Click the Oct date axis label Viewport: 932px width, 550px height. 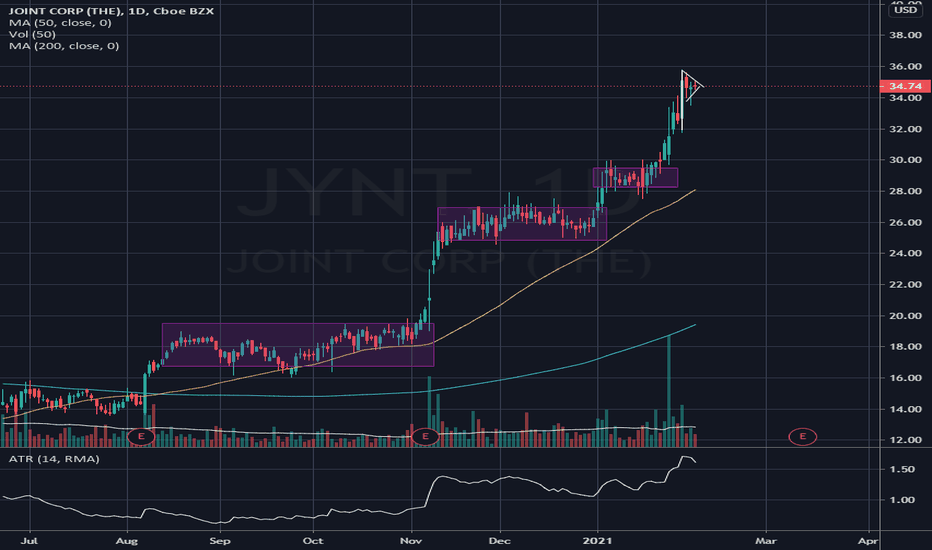click(x=313, y=540)
